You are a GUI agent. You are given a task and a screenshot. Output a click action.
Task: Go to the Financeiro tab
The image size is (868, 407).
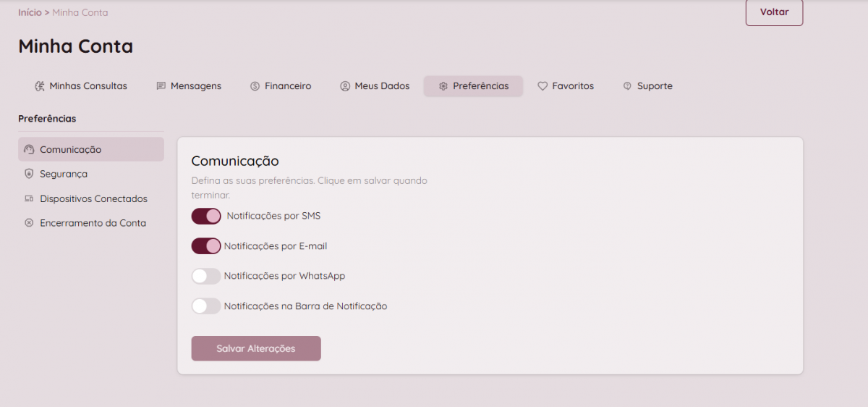tap(287, 86)
